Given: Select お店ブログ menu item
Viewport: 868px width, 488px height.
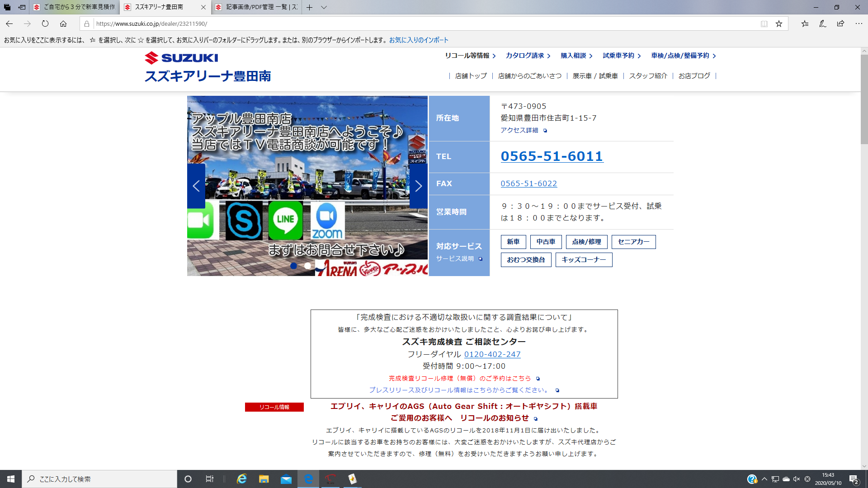Looking at the screenshot, I should click(694, 76).
